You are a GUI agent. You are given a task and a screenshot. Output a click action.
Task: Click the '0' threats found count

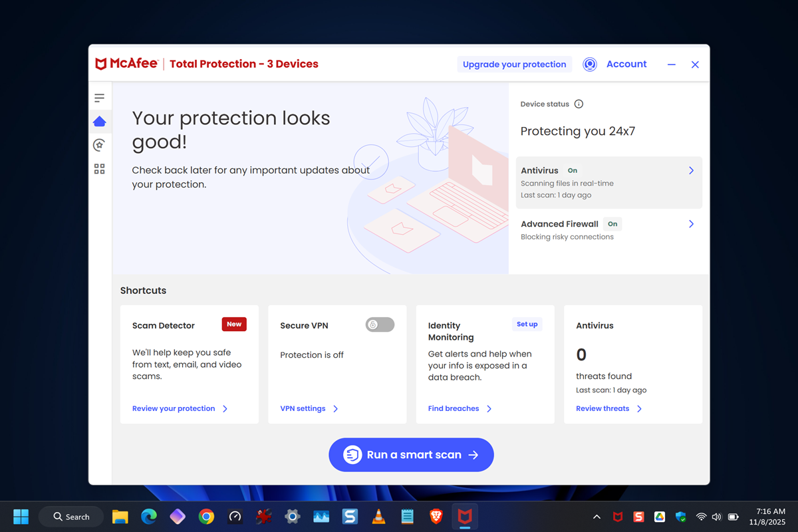(581, 354)
